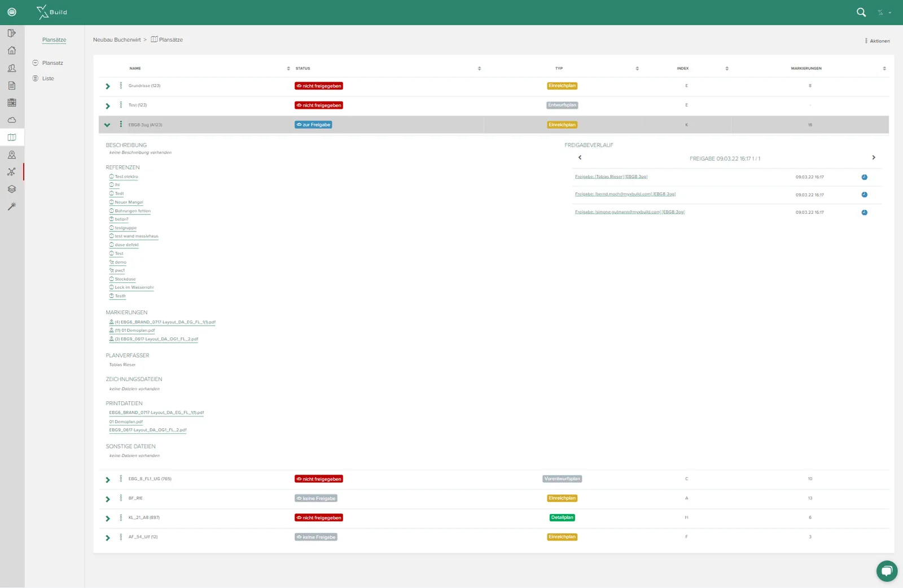Select the Liste view option
903x588 pixels.
[x=48, y=78]
